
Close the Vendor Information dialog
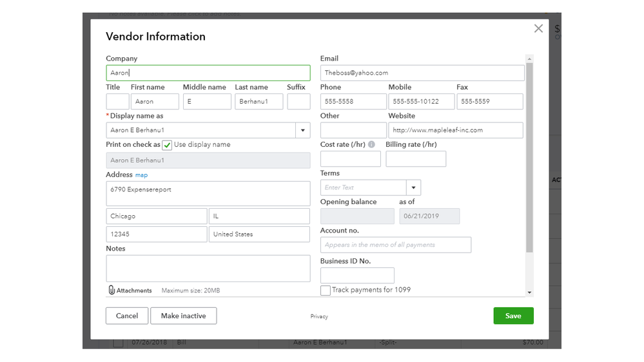[538, 28]
